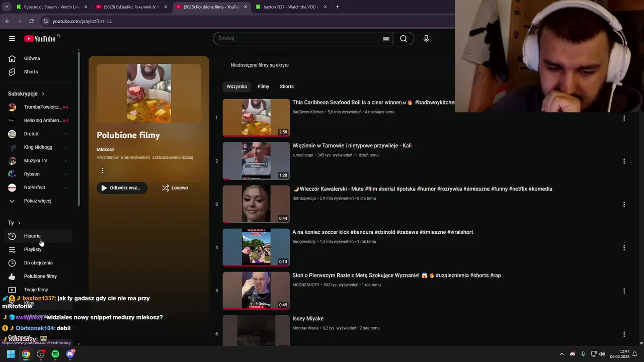Open a new browser tab
The height and width of the screenshot is (362, 644).
click(x=337, y=7)
